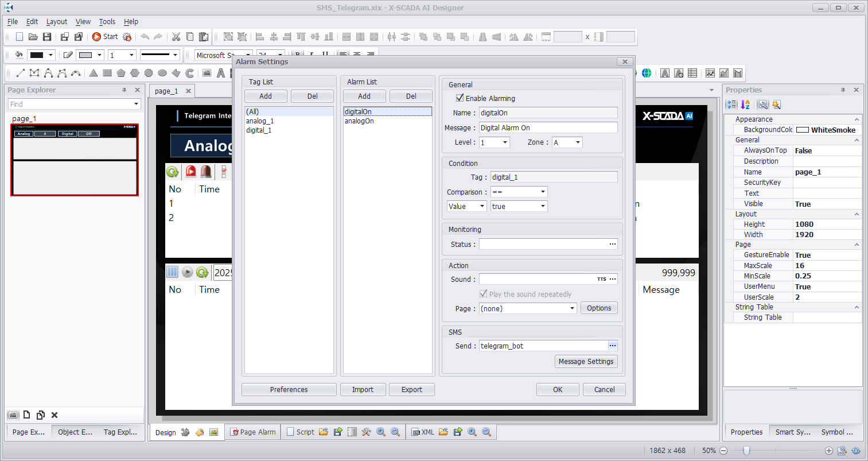Viewport: 868px width, 461px height.
Task: Click the ellipsis button next to telegram_bot
Action: tap(613, 346)
